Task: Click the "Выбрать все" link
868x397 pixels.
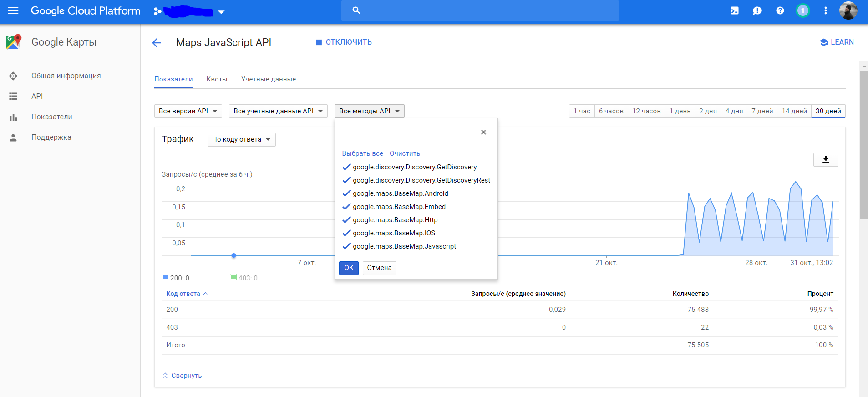Action: coord(362,153)
